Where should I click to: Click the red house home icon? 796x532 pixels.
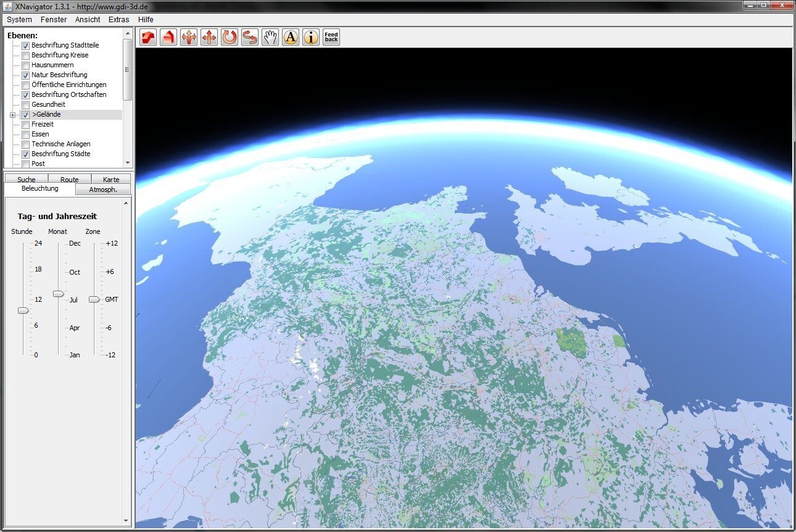coord(168,37)
